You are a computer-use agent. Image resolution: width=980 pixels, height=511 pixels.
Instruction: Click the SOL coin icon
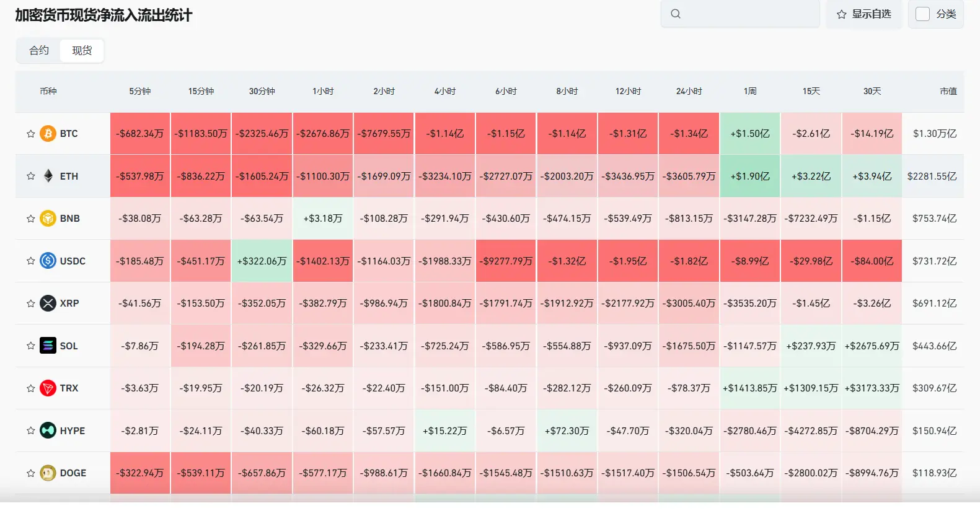point(48,346)
